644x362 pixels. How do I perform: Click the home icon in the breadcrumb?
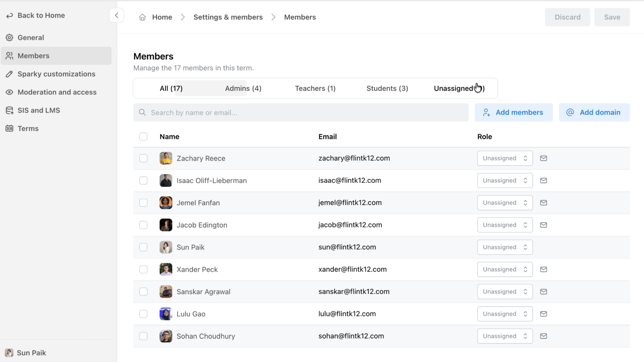click(142, 17)
